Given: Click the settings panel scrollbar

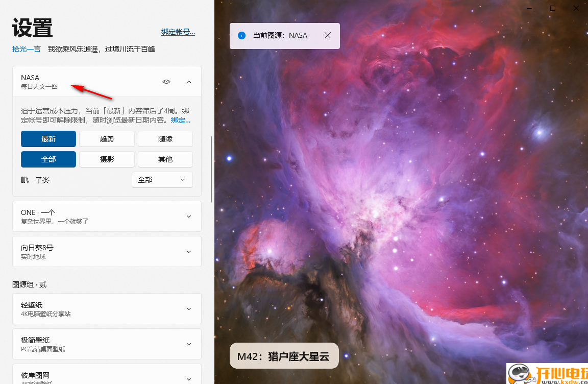Looking at the screenshot, I should coord(211,169).
